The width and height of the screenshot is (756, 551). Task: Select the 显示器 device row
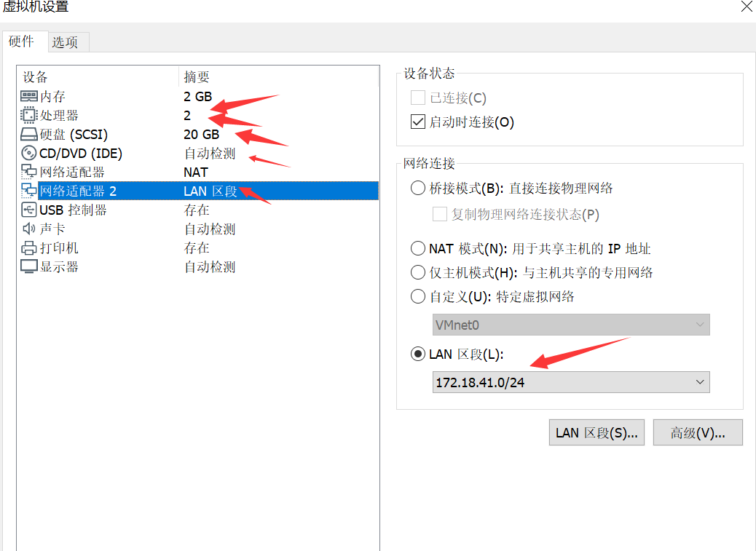(197, 266)
